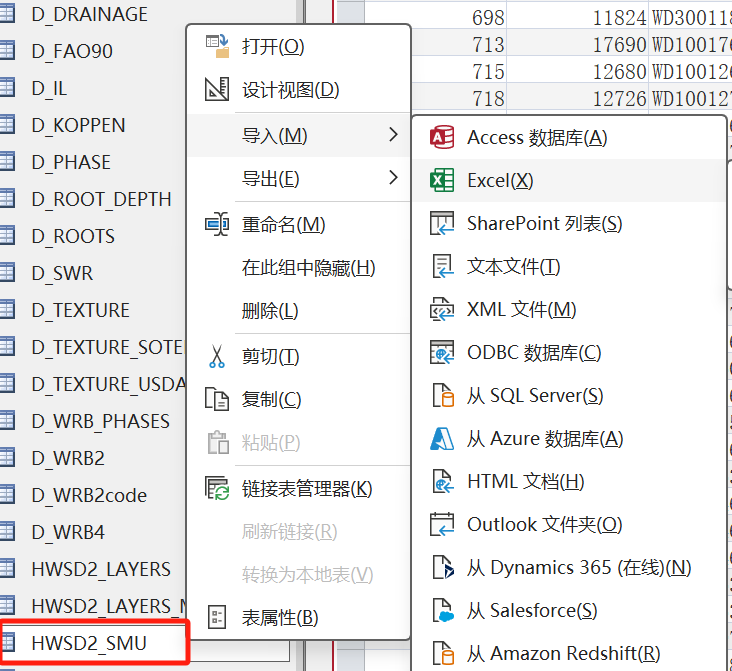Click the Rename (重命名) icon

coord(217,225)
